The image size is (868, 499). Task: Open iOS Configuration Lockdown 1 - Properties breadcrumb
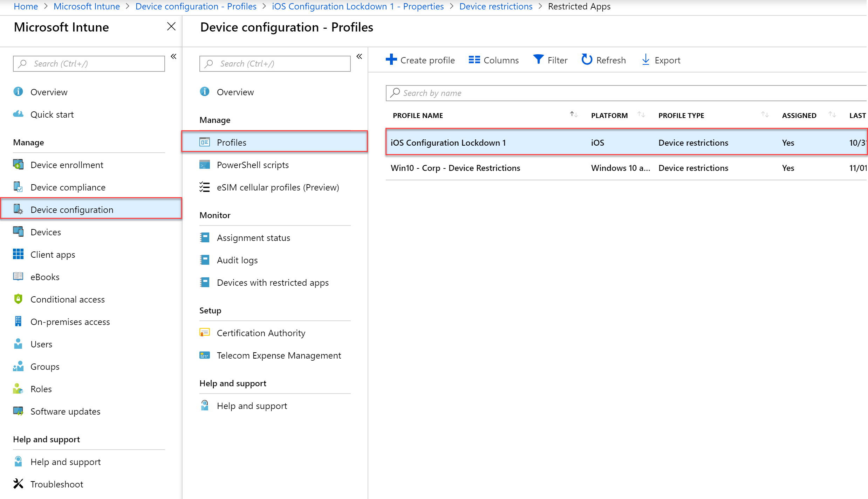pyautogui.click(x=358, y=6)
